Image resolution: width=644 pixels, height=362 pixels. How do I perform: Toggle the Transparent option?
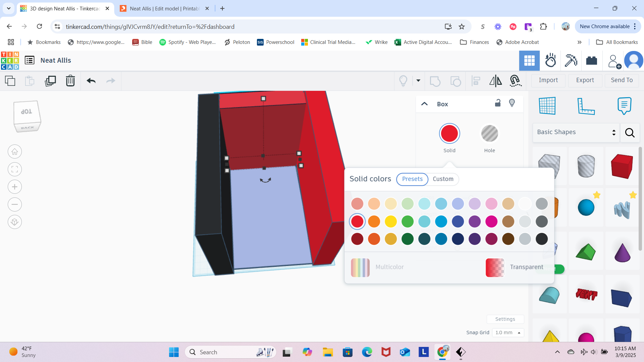click(514, 267)
